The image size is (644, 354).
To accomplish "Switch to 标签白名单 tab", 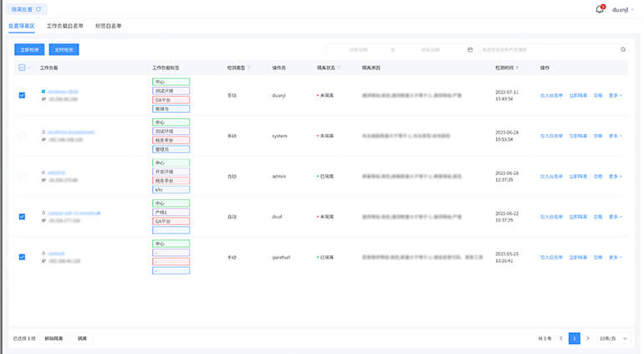I will point(109,26).
